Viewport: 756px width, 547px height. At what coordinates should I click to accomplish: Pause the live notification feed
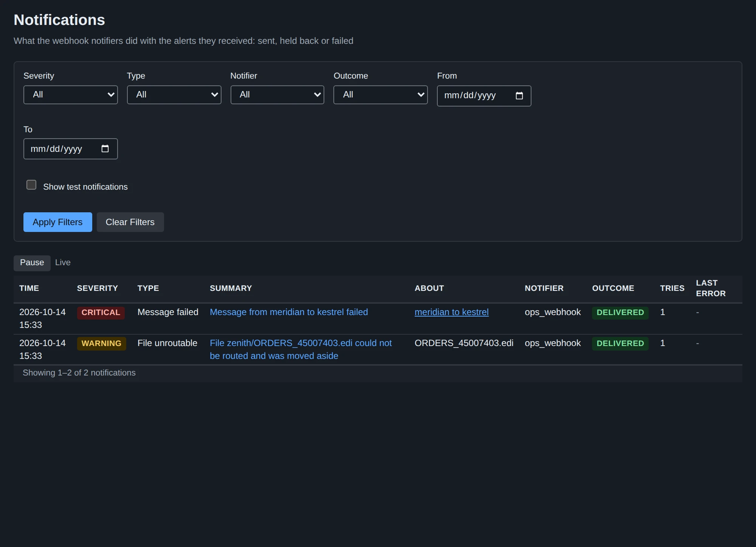tap(32, 263)
